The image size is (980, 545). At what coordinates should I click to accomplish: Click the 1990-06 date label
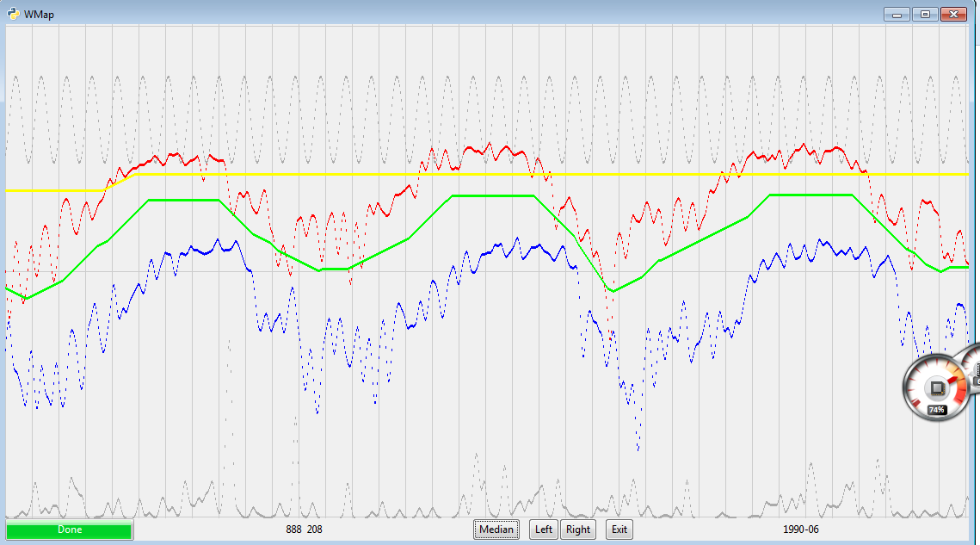point(801,530)
